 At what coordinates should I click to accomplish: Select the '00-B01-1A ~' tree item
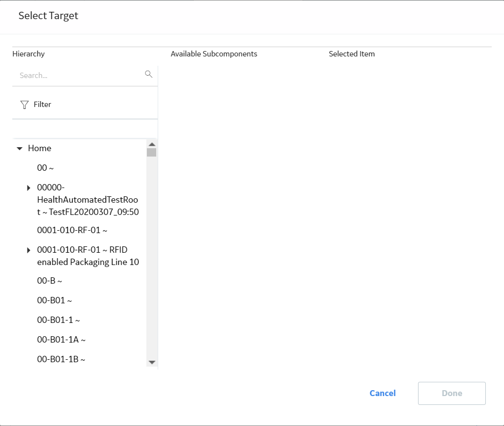[x=61, y=339]
